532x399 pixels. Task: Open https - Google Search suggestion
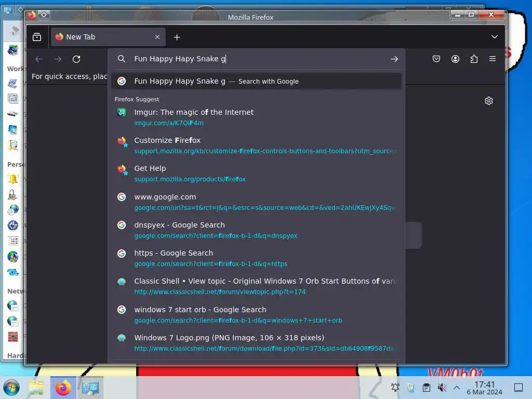tap(256, 258)
